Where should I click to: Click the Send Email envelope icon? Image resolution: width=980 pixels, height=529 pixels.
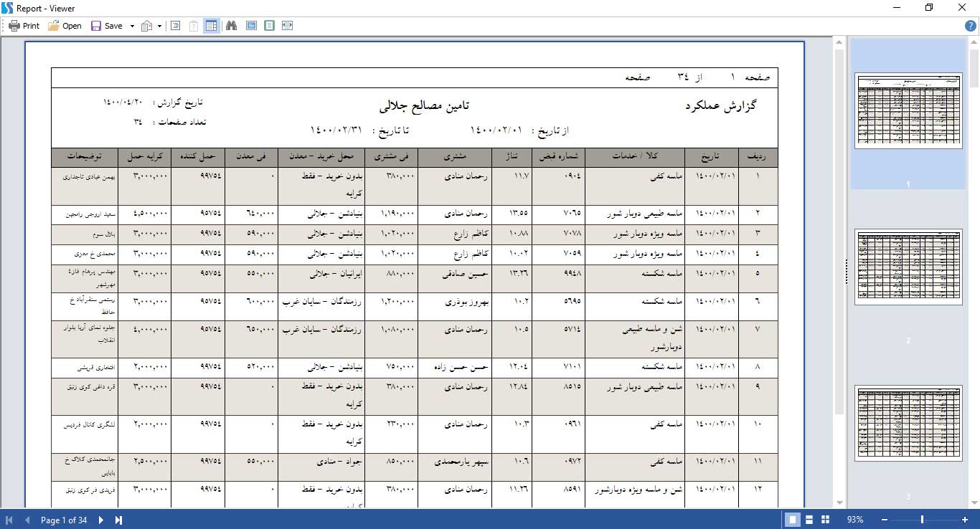147,26
